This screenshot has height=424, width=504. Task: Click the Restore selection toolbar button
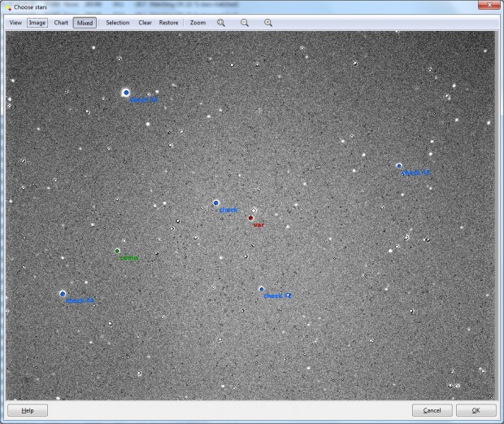tap(168, 23)
